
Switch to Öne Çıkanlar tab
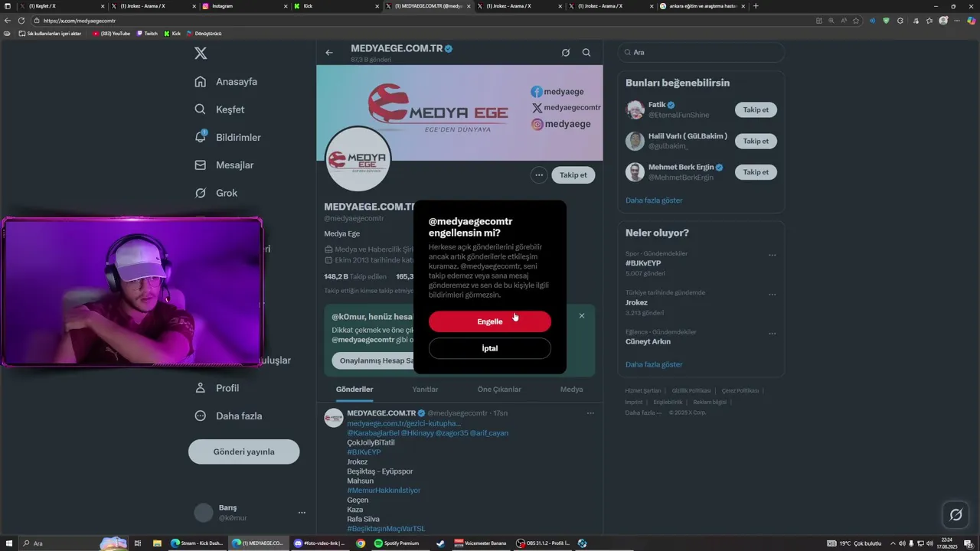point(499,390)
